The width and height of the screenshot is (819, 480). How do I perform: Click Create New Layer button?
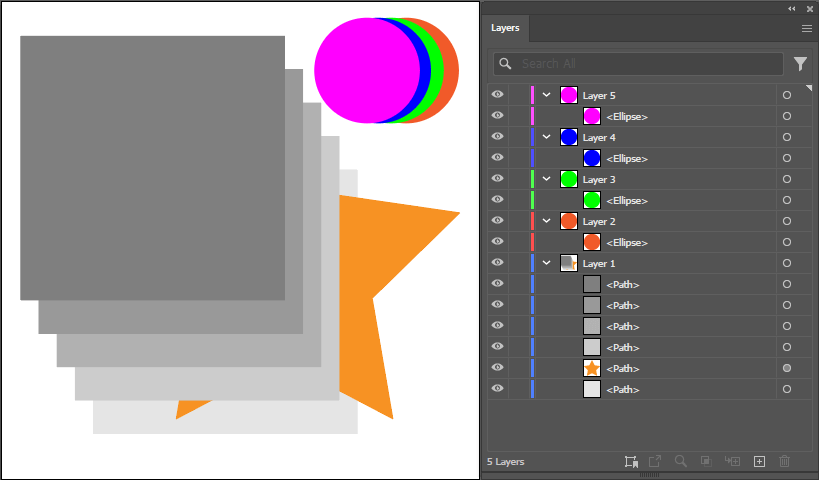[759, 461]
